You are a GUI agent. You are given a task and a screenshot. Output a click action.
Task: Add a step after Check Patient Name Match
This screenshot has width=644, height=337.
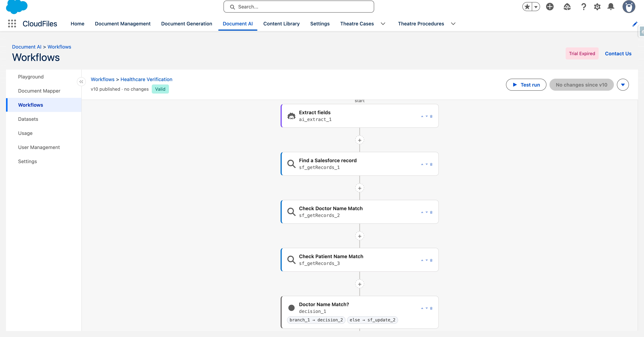pos(359,284)
